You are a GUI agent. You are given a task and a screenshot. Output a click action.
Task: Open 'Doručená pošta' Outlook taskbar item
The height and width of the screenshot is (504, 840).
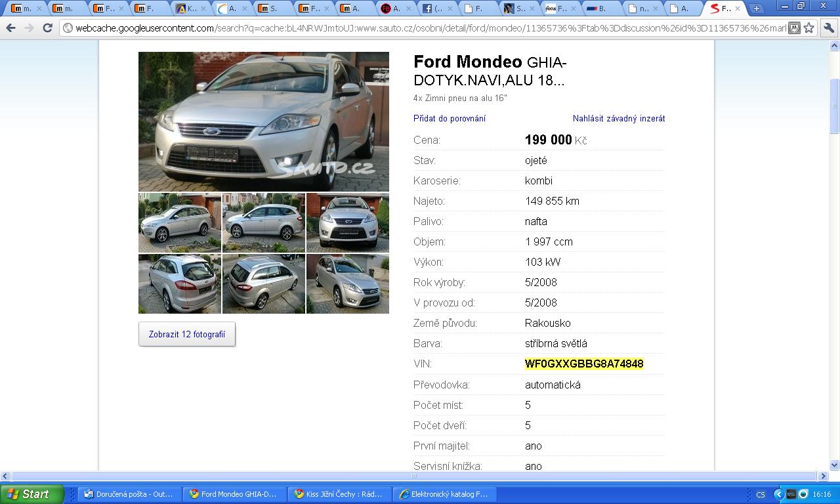click(x=129, y=494)
